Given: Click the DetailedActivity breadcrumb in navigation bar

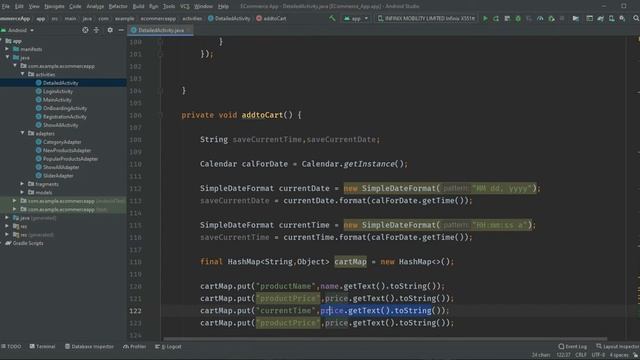Looking at the screenshot, I should (229, 18).
